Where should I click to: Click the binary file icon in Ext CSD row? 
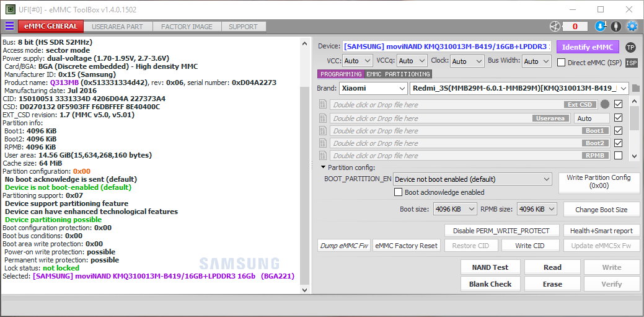[323, 104]
